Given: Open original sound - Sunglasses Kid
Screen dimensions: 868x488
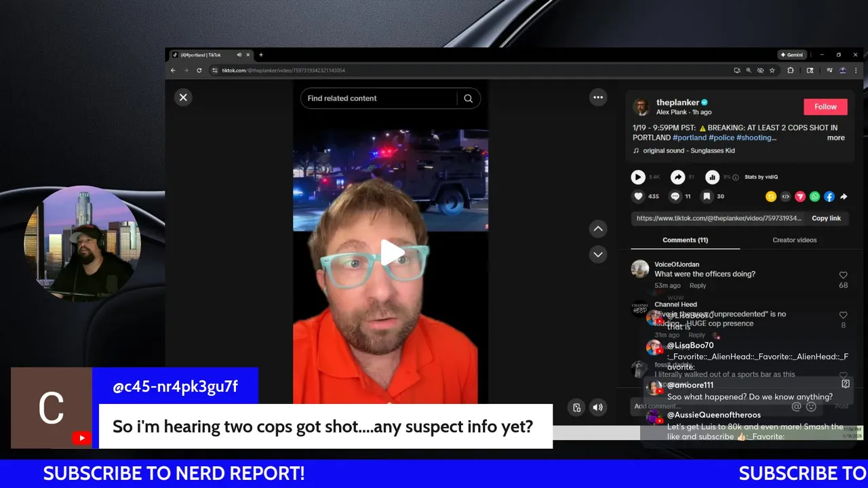Looking at the screenshot, I should coord(689,150).
